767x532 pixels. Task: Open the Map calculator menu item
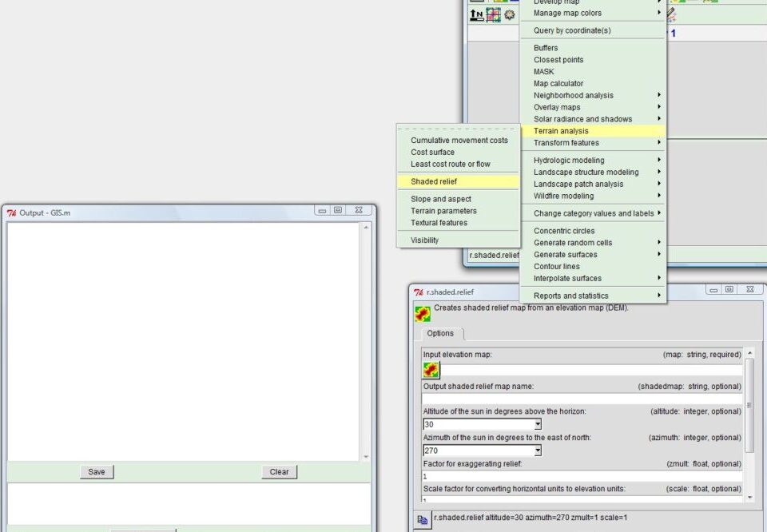(x=558, y=84)
